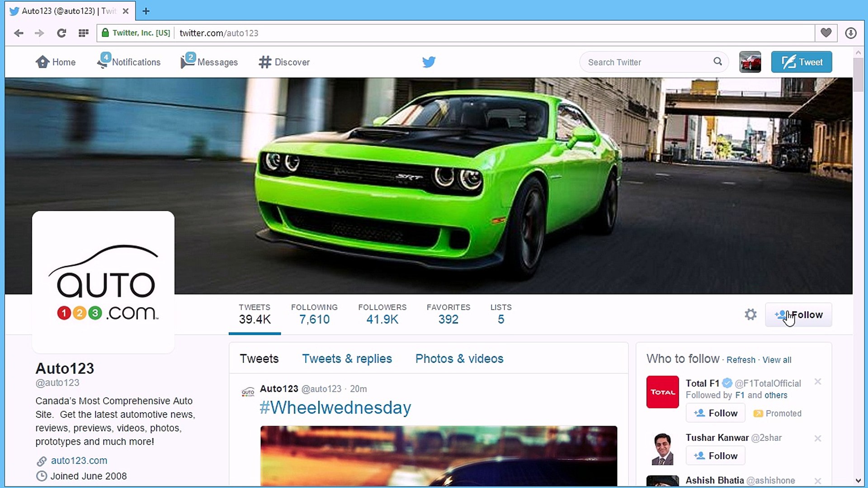The image size is (868, 488).
Task: Open the Photos & videos tab
Action: [x=459, y=358]
